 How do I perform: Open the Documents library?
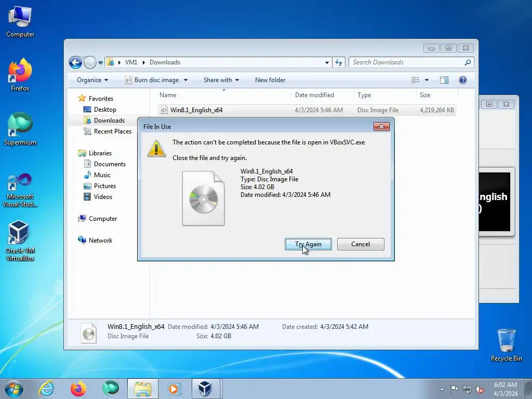(110, 164)
